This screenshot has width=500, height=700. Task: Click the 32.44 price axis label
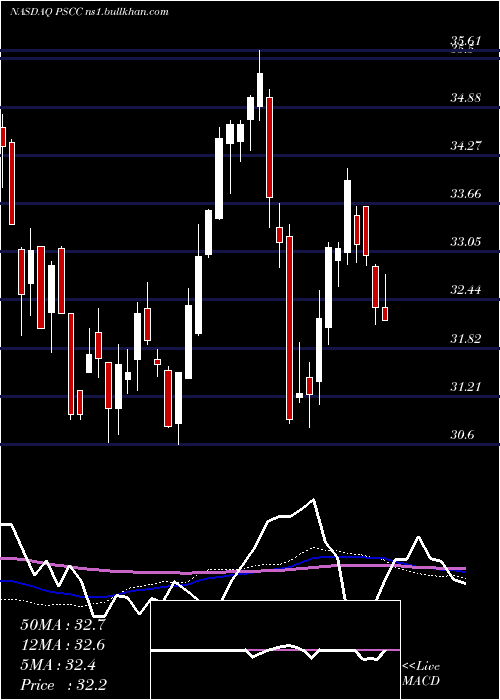pos(466,290)
